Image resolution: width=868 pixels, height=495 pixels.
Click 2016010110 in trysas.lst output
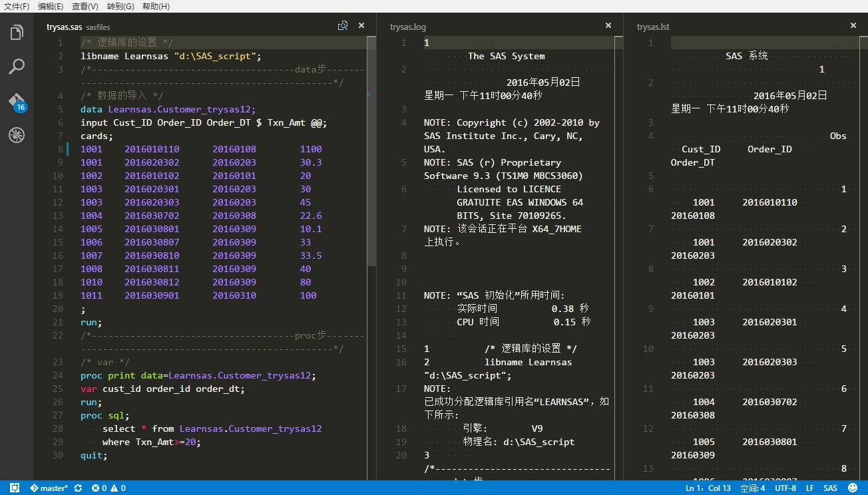coord(769,202)
